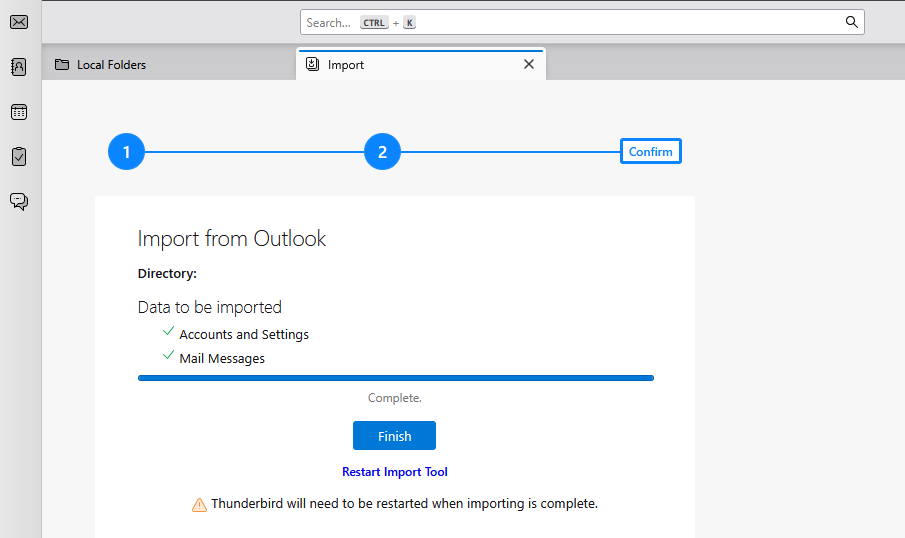This screenshot has height=538, width=905.
Task: Select the Confirm step
Action: point(650,151)
